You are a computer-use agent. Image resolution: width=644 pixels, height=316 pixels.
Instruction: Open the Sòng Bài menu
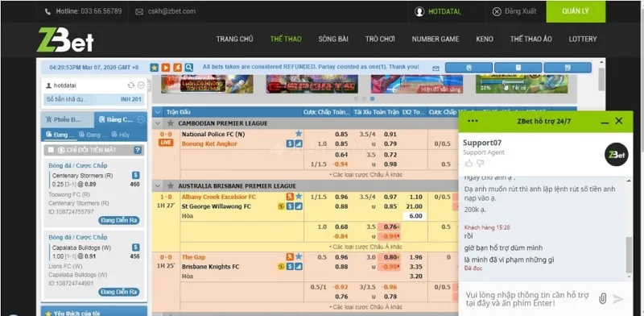click(x=333, y=39)
